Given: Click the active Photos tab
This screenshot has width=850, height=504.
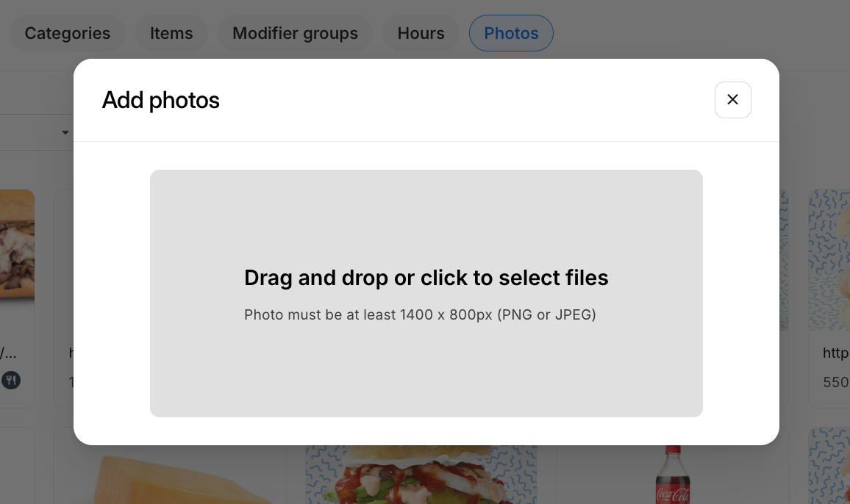Looking at the screenshot, I should [511, 34].
